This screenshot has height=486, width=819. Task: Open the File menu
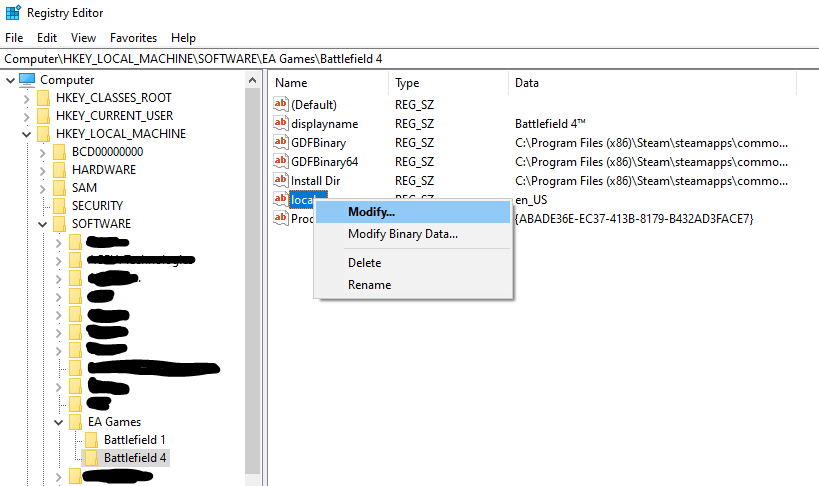(x=14, y=38)
